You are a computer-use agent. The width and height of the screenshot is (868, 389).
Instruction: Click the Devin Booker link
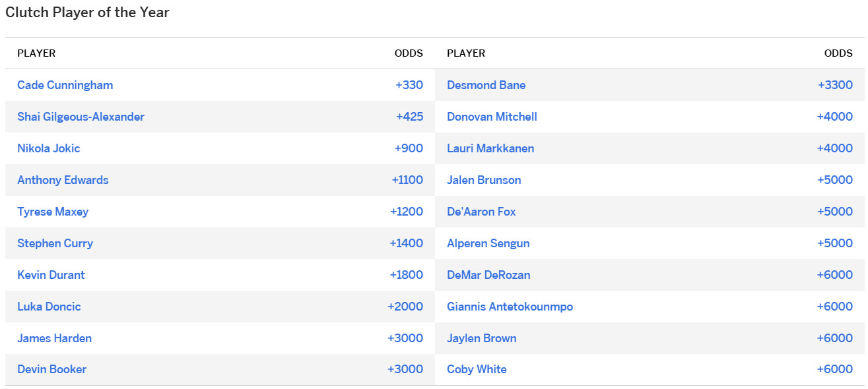pyautogui.click(x=51, y=369)
